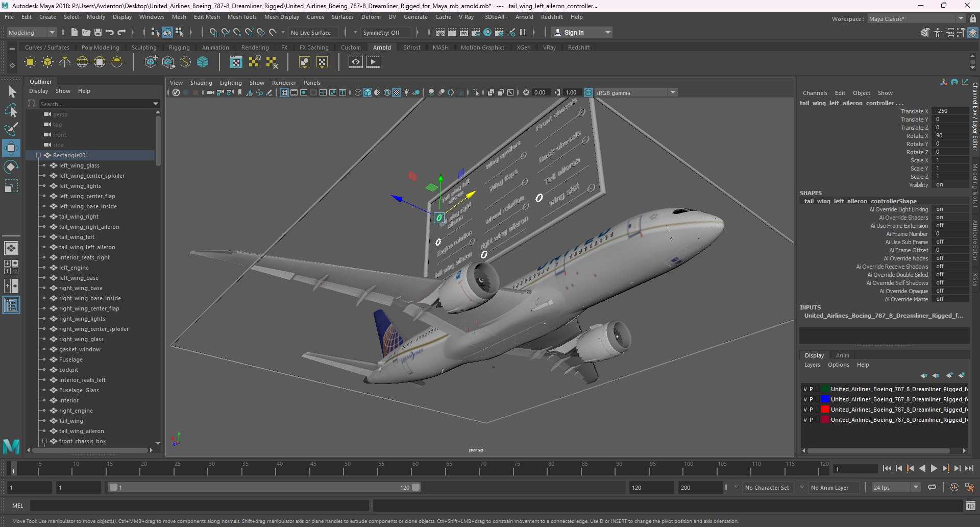Open the viewport Shading menu
980x527 pixels.
(x=201, y=83)
